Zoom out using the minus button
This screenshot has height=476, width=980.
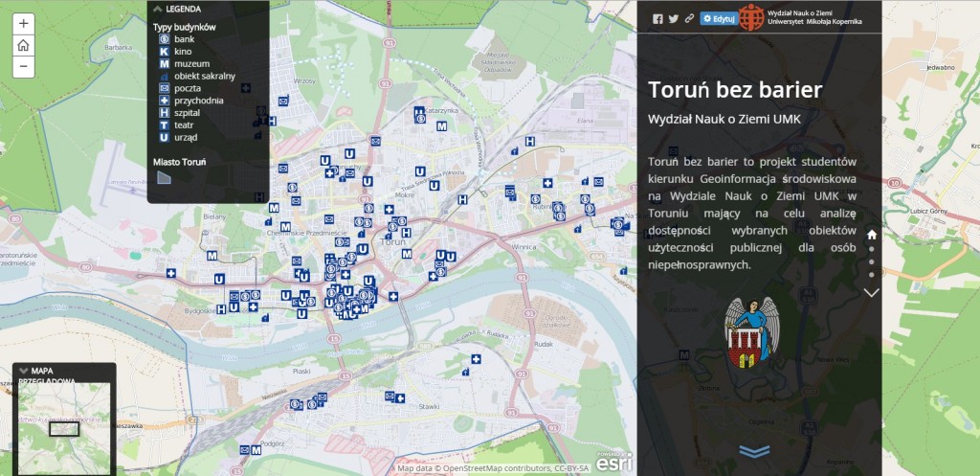[x=23, y=66]
